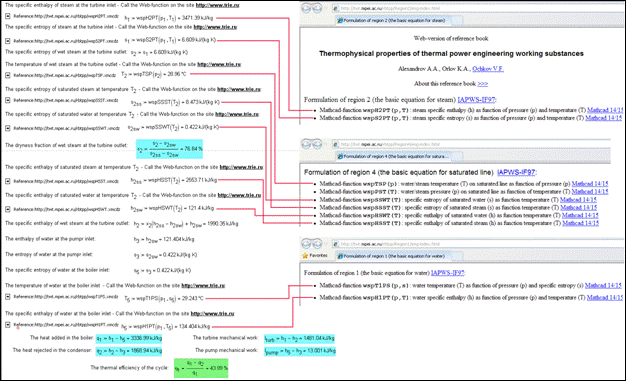Select the turbine mechanical work formula
The height and width of the screenshot is (381, 626).
[299, 339]
